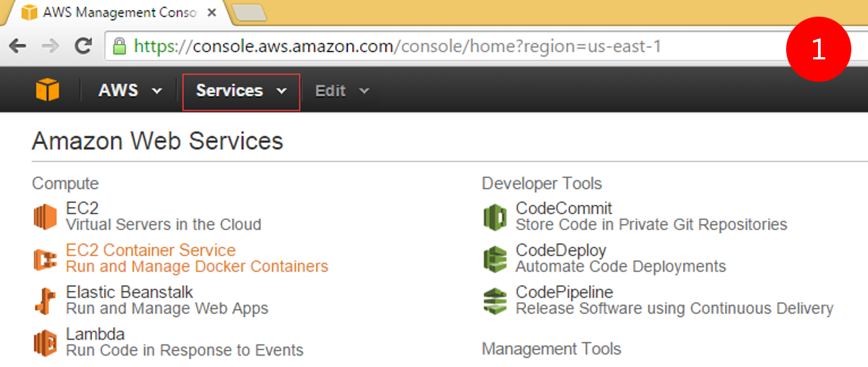Click the Management Tools category heading
868x367 pixels.
point(551,349)
